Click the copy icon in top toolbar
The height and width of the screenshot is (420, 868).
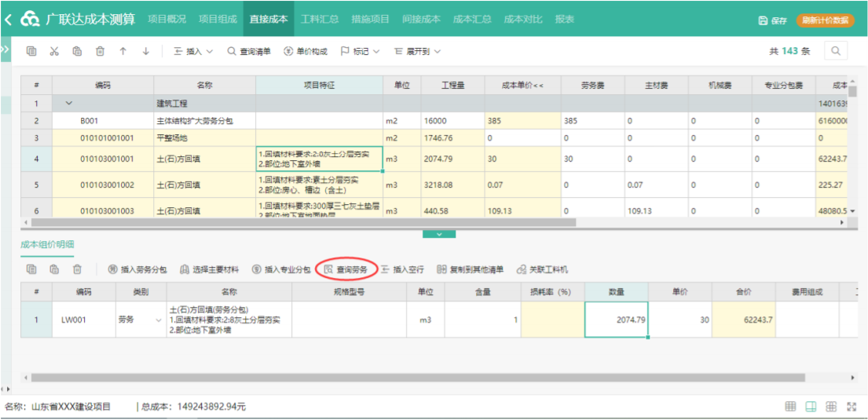tap(31, 52)
